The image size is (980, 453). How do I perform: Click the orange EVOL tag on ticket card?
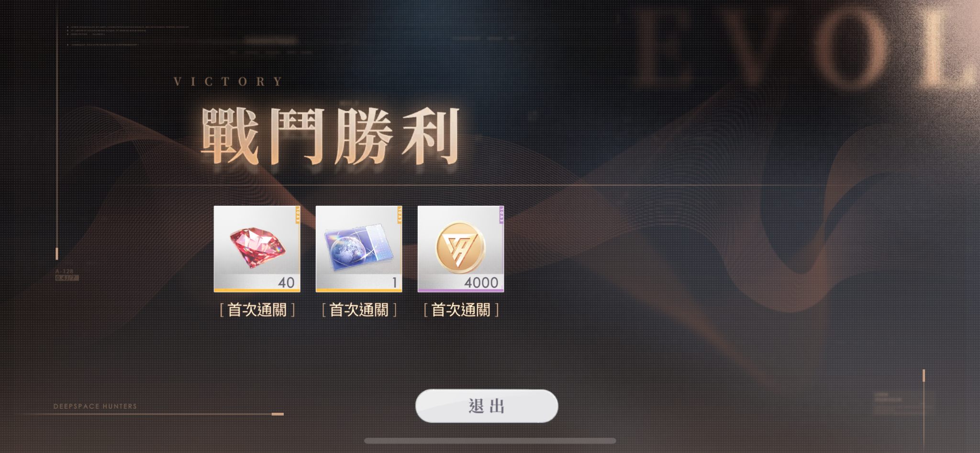click(400, 215)
